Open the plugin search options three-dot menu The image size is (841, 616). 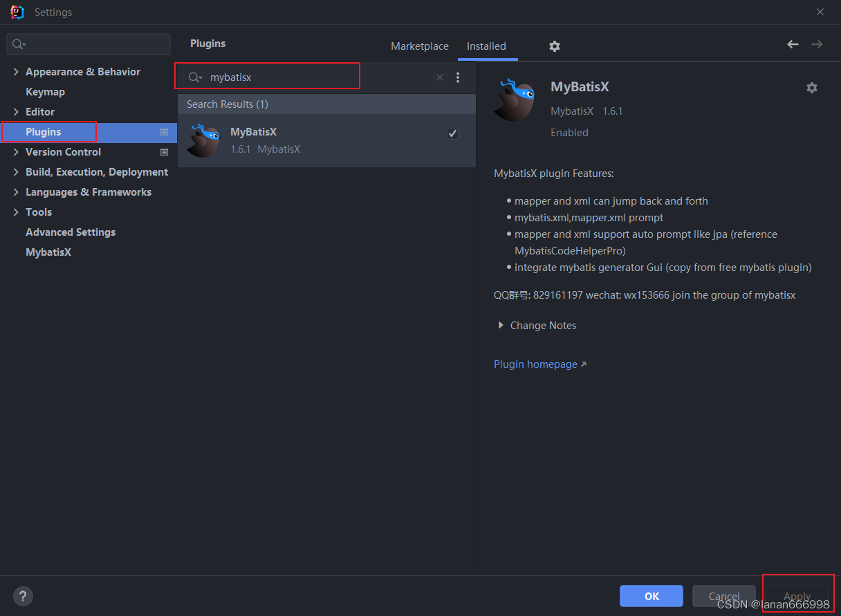tap(458, 77)
